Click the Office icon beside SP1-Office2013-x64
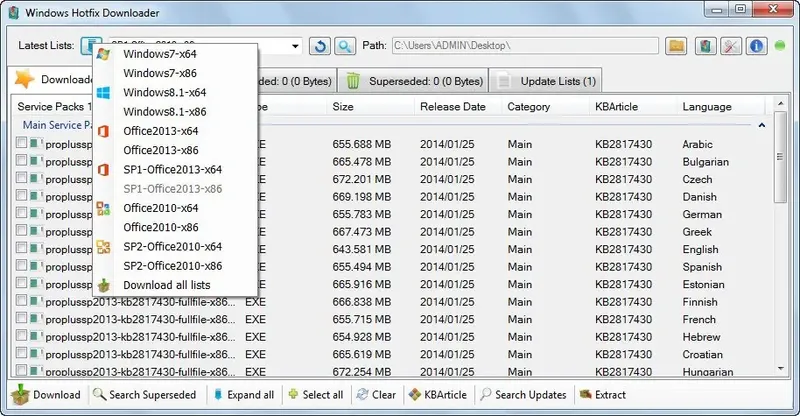800x416 pixels. 103,169
